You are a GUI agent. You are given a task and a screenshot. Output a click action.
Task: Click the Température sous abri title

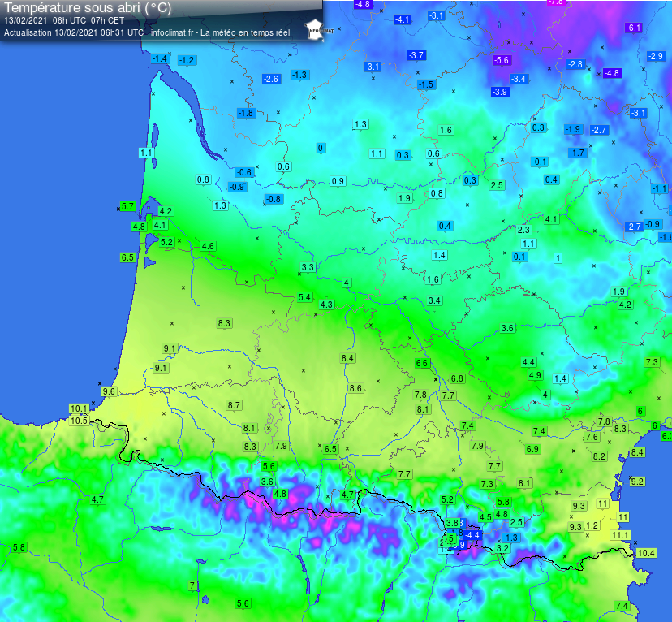[88, 8]
